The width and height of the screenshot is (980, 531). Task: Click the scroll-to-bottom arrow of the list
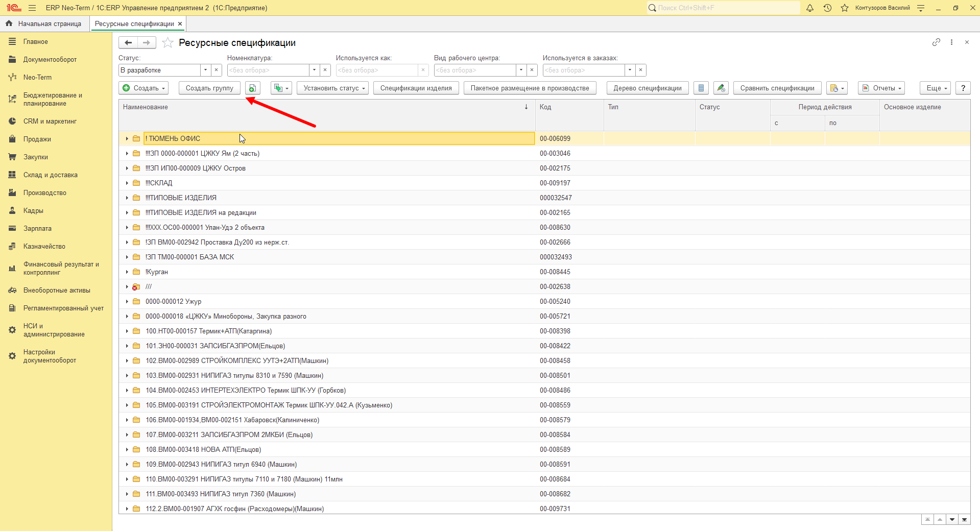click(964, 519)
